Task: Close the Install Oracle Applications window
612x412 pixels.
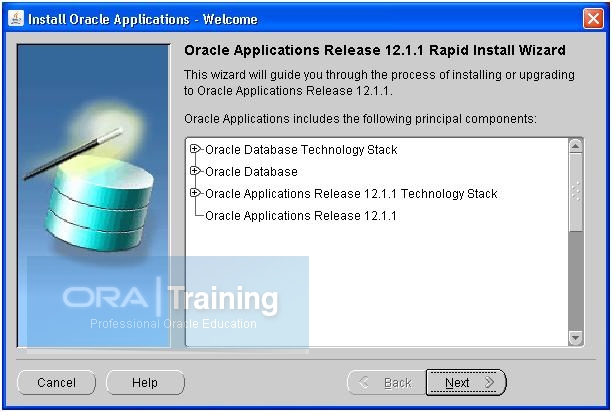Action: click(x=593, y=18)
